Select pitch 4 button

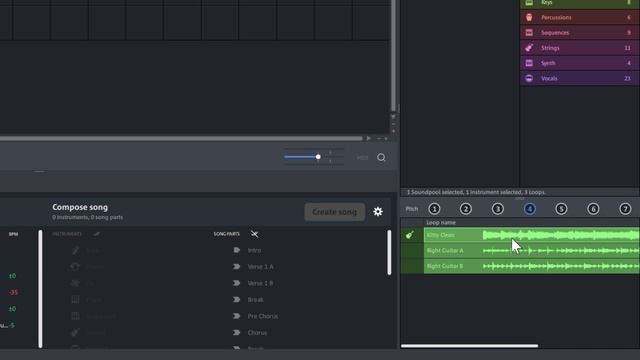coord(529,209)
